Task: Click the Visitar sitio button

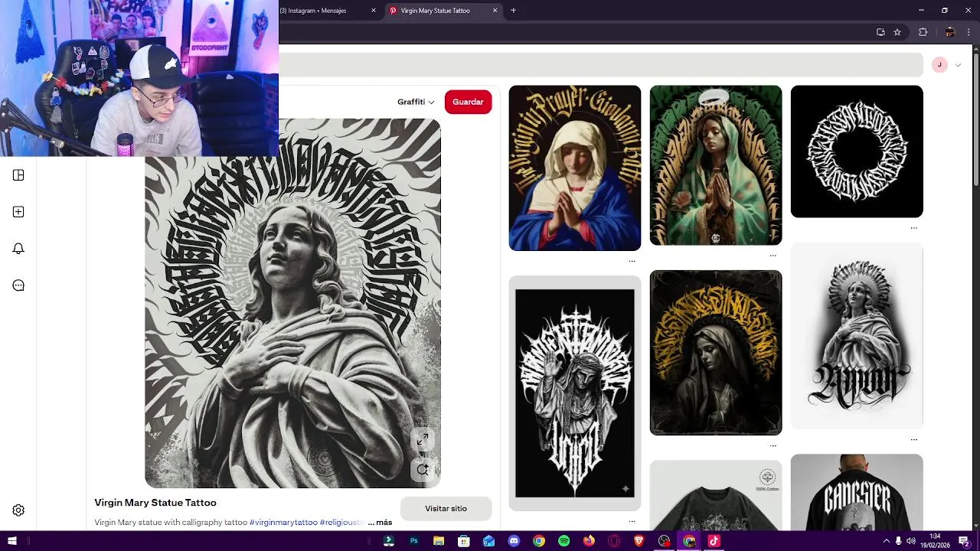Action: [x=446, y=509]
